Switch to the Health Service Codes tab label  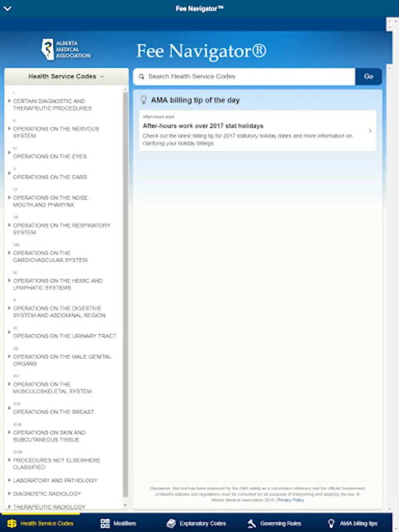[x=47, y=524]
